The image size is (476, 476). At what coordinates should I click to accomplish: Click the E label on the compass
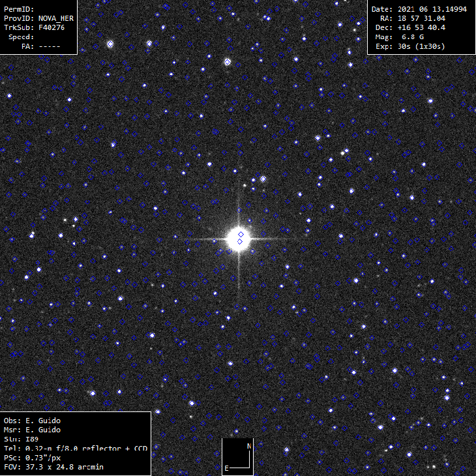(227, 468)
